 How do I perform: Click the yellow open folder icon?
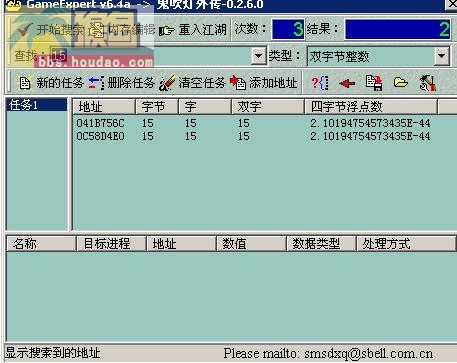(x=400, y=82)
